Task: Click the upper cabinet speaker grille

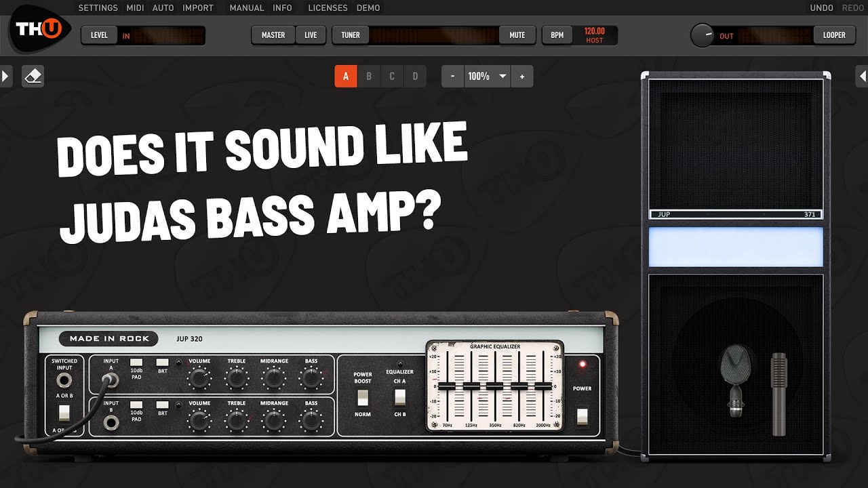Action: click(x=736, y=144)
